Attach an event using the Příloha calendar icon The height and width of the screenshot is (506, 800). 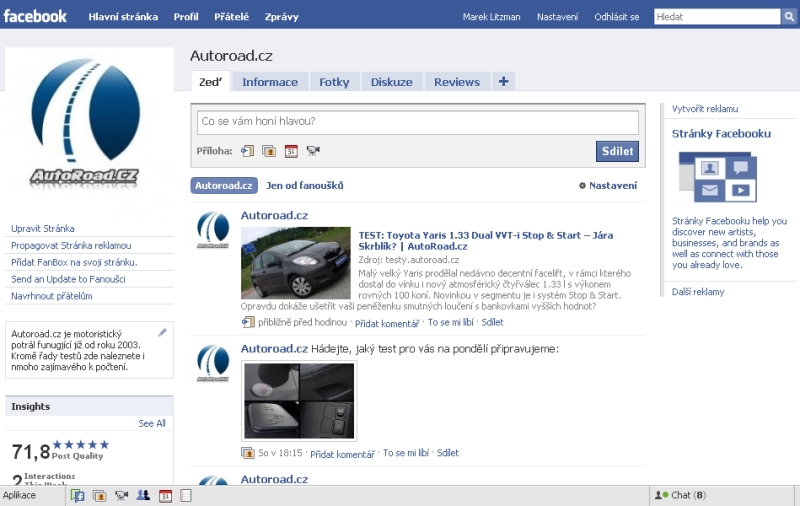(x=291, y=151)
